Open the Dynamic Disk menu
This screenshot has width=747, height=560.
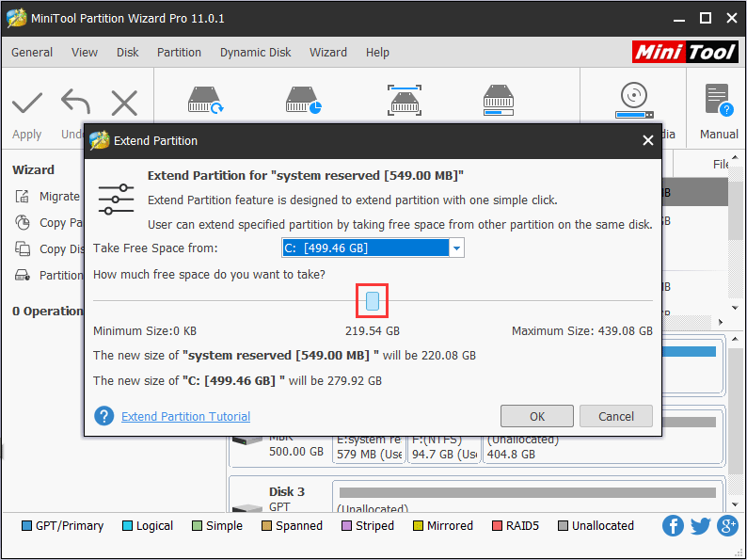[x=255, y=53]
